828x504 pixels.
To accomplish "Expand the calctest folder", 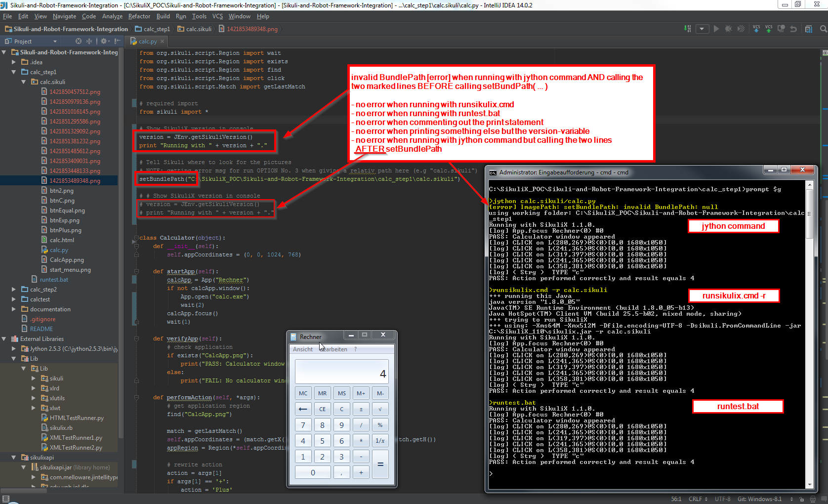I will pos(14,299).
